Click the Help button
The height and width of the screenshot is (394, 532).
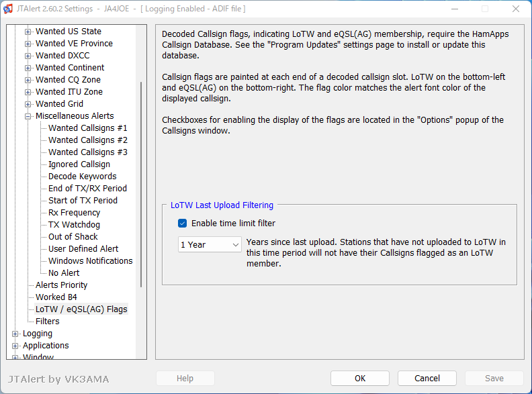tap(185, 378)
